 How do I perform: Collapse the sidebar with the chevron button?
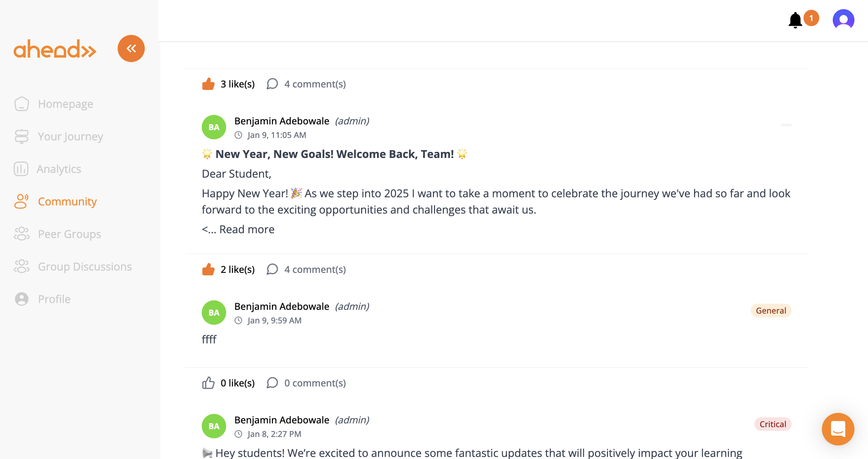pyautogui.click(x=131, y=48)
